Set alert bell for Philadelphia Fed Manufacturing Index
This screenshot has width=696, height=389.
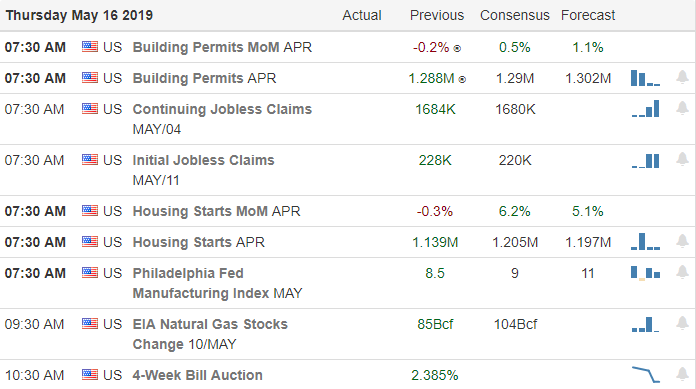pyautogui.click(x=682, y=272)
